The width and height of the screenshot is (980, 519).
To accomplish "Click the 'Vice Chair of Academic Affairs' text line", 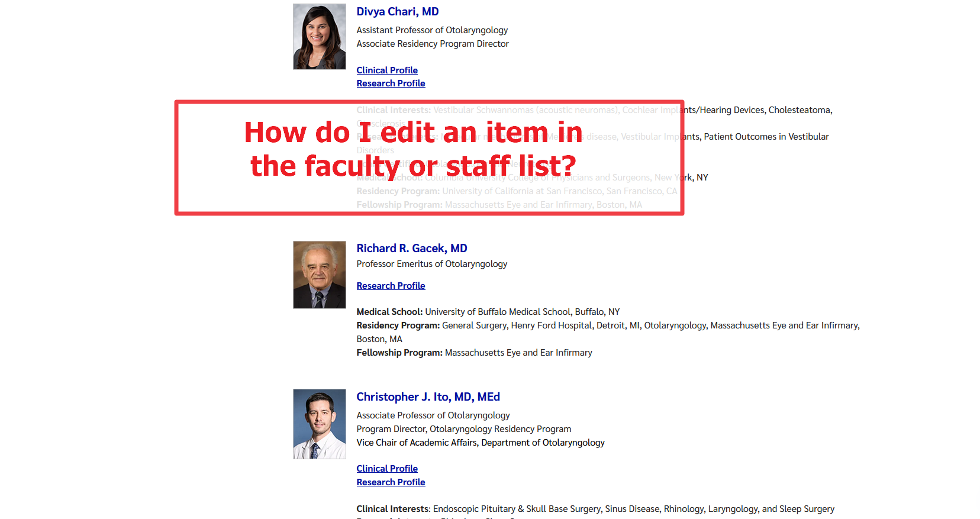I will [x=480, y=443].
